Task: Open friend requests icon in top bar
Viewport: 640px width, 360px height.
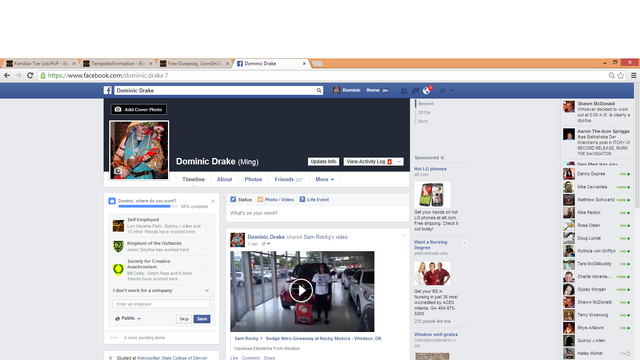Action: [404, 91]
